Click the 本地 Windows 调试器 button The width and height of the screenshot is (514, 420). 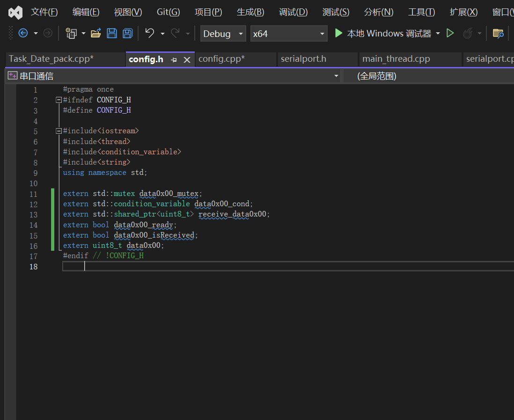[383, 33]
